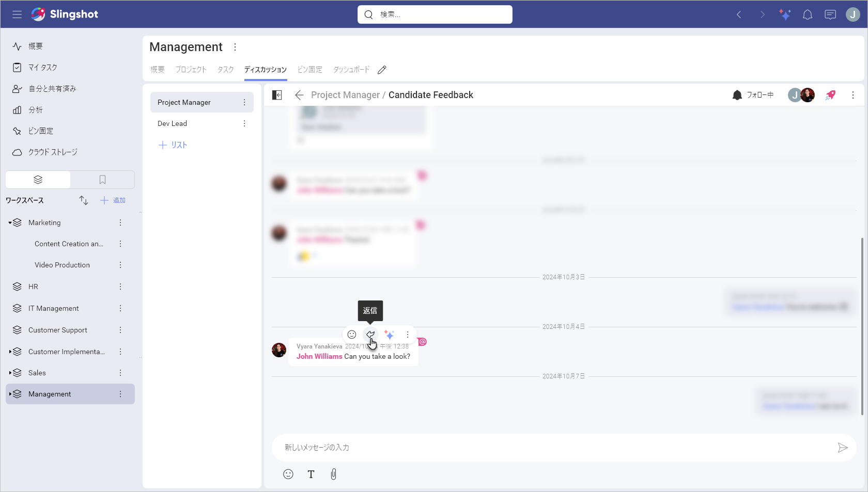Open Content Creation sub-workspace
The image size is (868, 492).
(69, 244)
